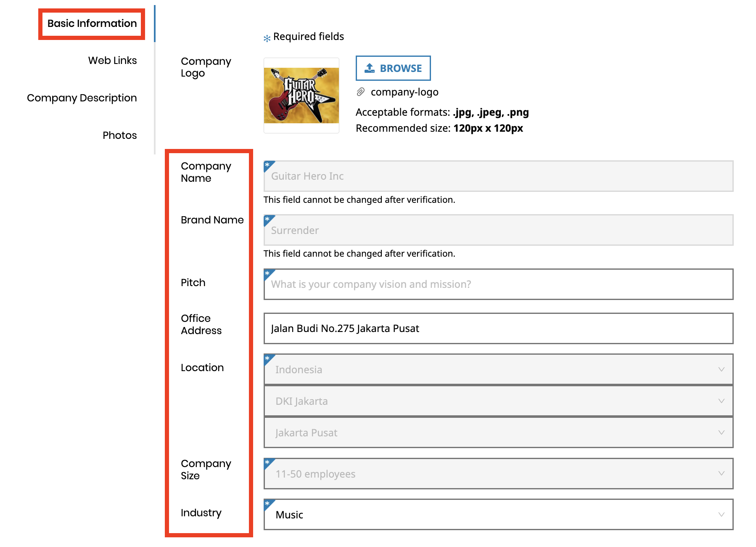Click the paperclip attachment icon
The image size is (756, 547).
(x=360, y=92)
